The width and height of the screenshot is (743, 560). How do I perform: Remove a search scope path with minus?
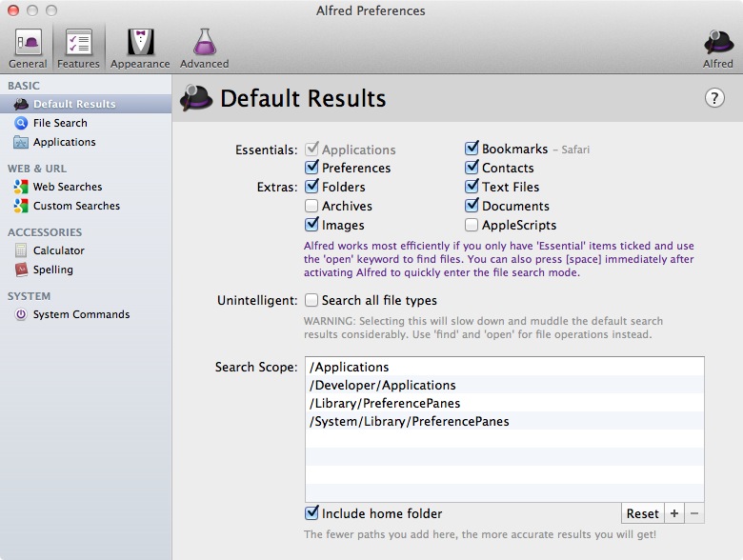click(694, 513)
